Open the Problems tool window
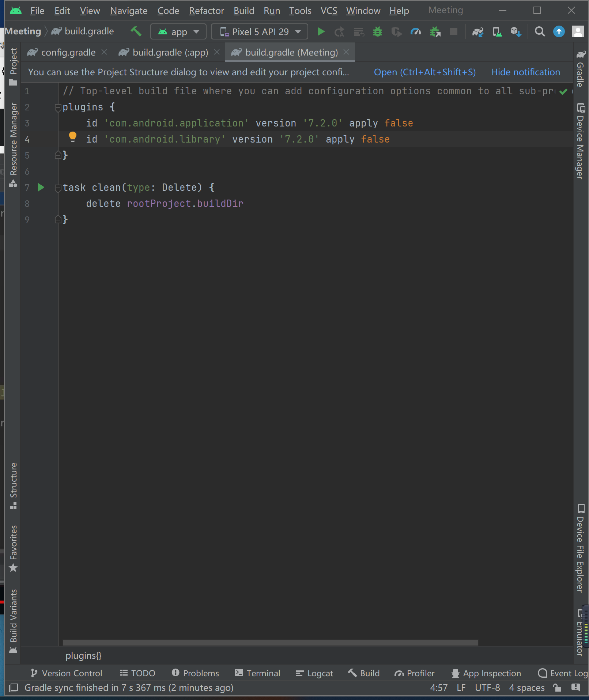Image resolution: width=589 pixels, height=700 pixels. [196, 673]
